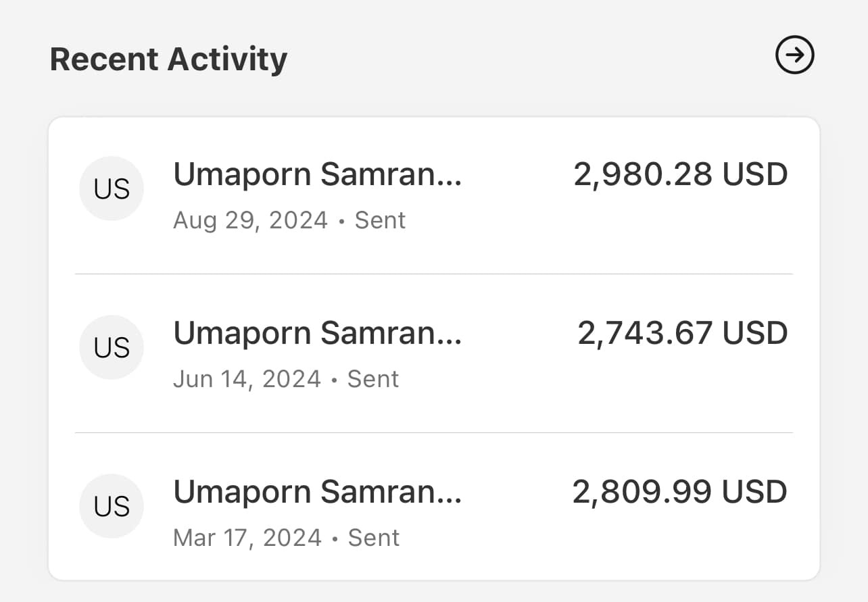Click the Jun 14, 2024 Sent status

point(286,379)
